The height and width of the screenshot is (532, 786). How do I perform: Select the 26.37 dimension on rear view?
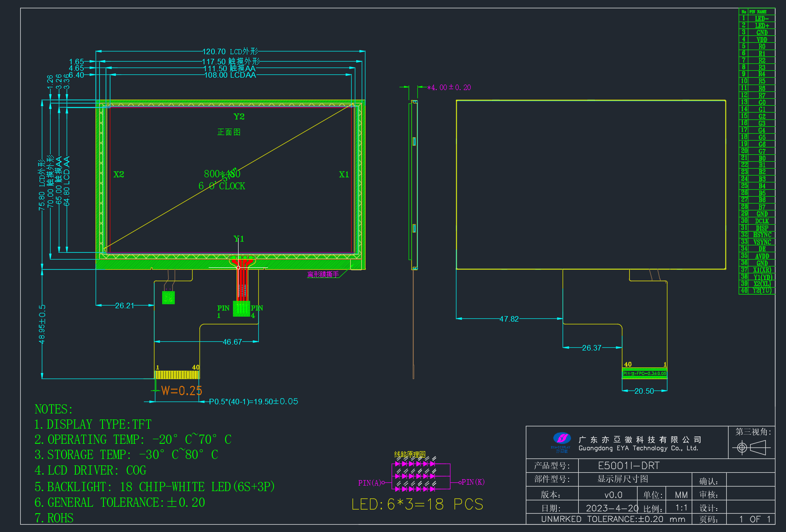[592, 348]
